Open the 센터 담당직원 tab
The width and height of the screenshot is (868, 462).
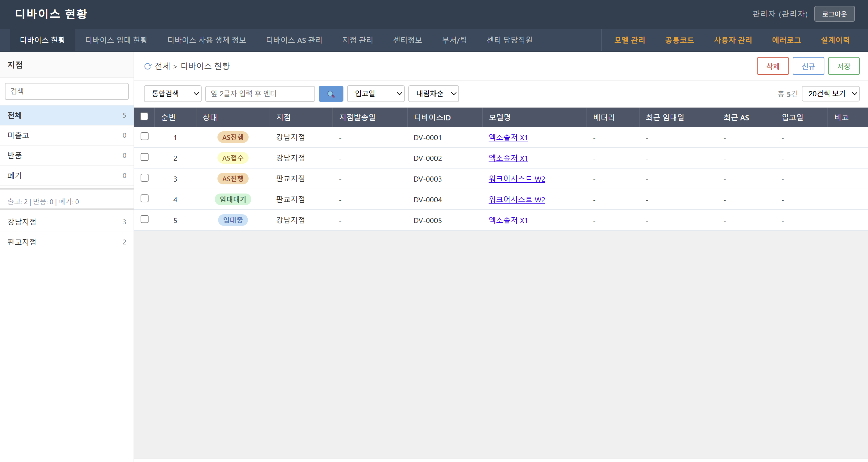[x=509, y=40]
